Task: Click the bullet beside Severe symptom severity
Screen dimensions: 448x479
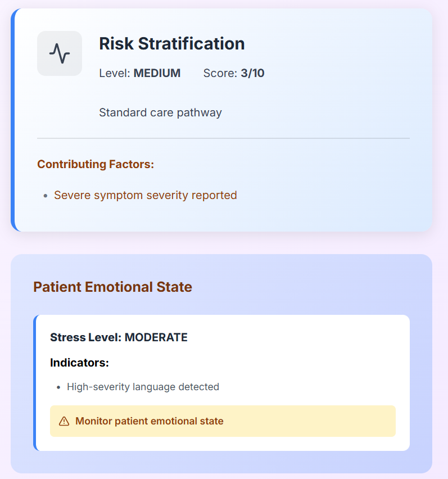Action: point(45,196)
